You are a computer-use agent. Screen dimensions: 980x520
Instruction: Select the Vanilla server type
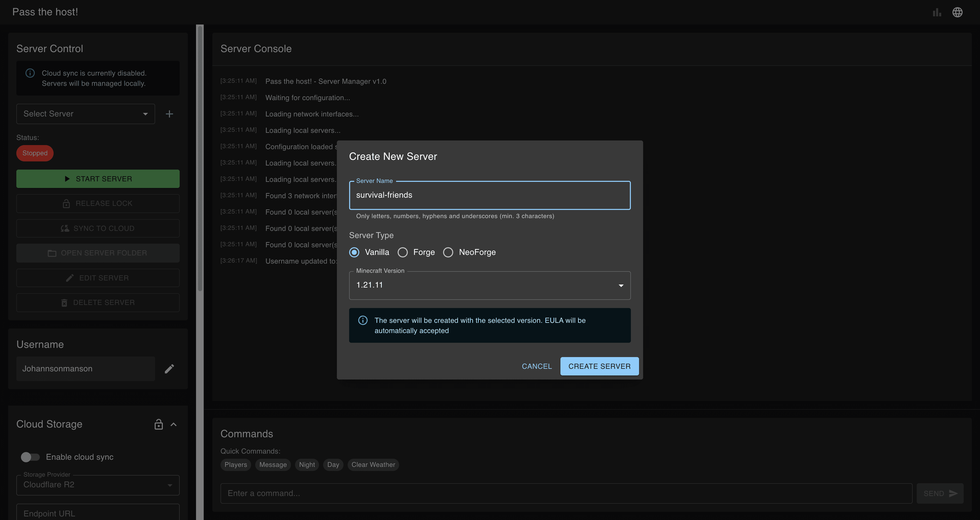point(354,252)
